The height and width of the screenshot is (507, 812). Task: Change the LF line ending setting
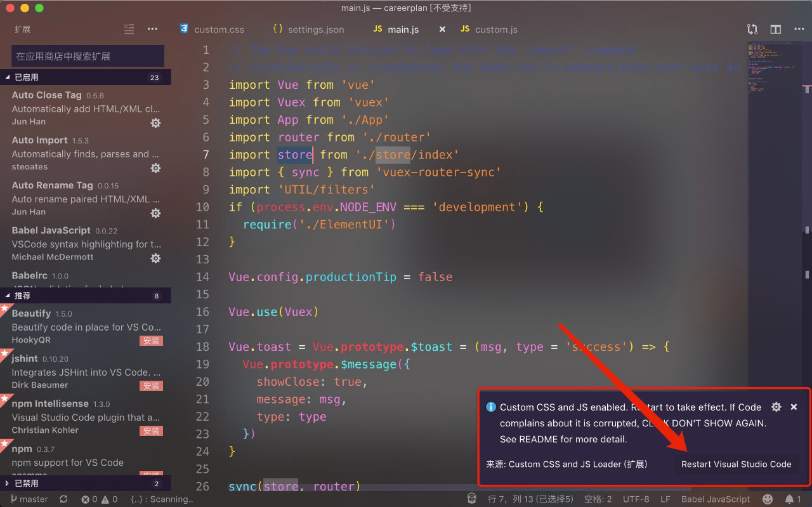(665, 499)
